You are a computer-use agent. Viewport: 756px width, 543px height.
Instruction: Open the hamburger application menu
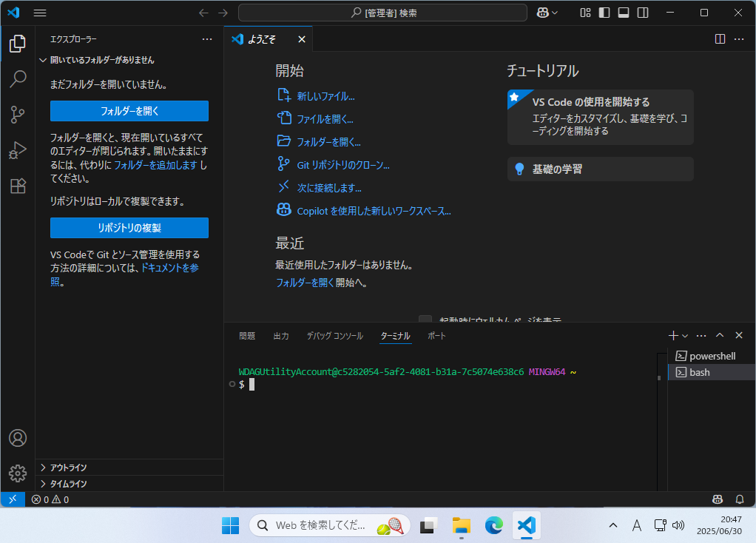[x=40, y=13]
